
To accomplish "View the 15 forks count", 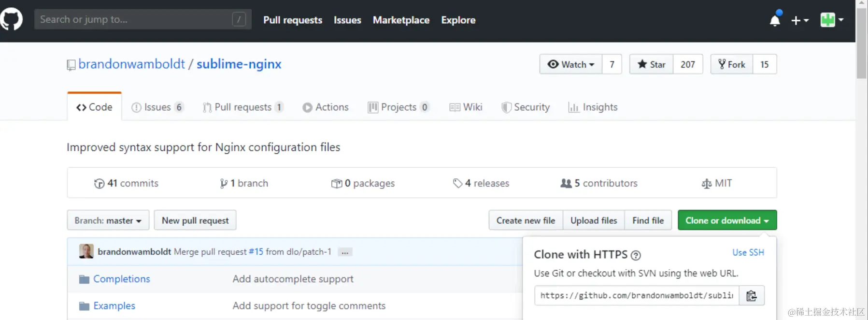I will [765, 64].
